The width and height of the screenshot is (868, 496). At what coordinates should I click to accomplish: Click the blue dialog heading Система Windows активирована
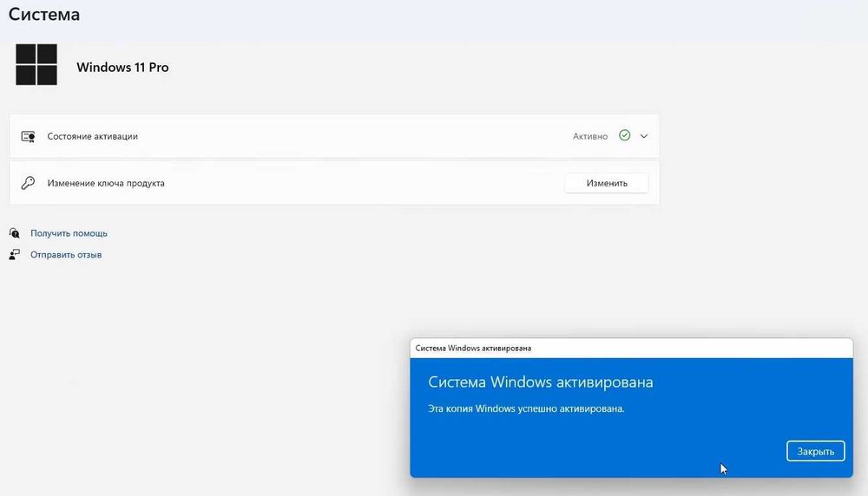540,382
